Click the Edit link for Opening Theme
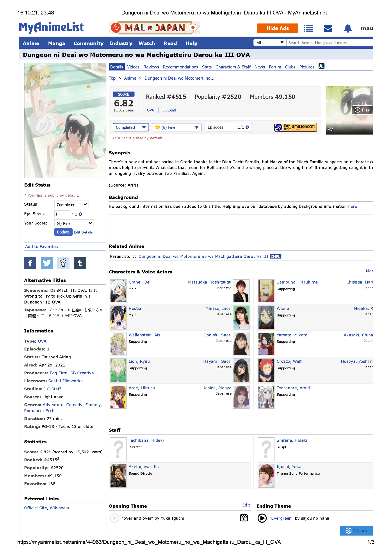Image resolution: width=392 pixels, height=555 pixels. coord(246,505)
